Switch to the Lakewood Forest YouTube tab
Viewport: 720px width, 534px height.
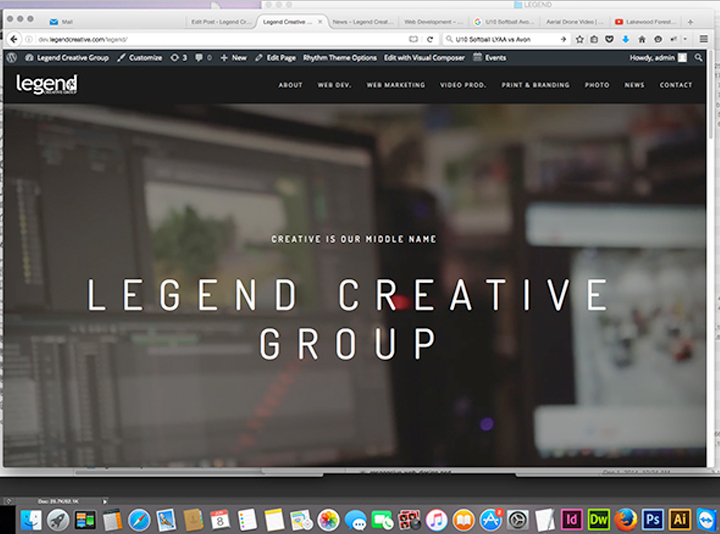click(646, 22)
